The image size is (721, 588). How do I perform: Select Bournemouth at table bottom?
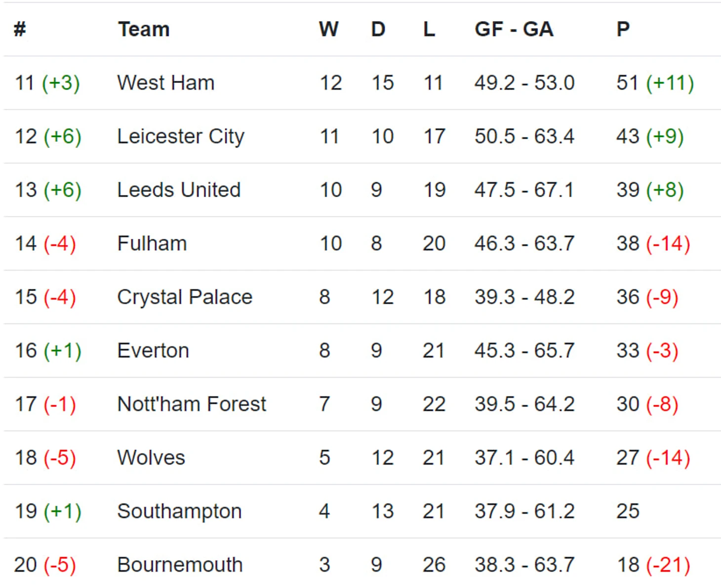(x=180, y=565)
